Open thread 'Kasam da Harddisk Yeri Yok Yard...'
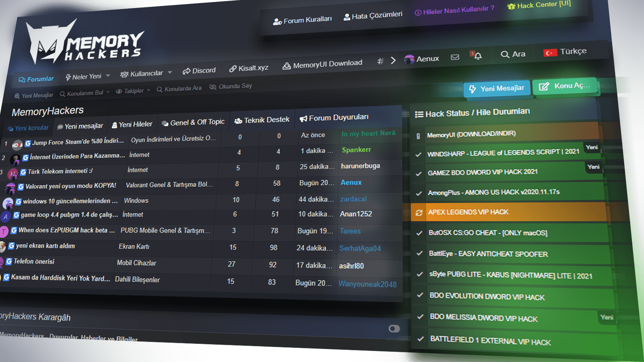The height and width of the screenshot is (362, 644). coord(60,278)
